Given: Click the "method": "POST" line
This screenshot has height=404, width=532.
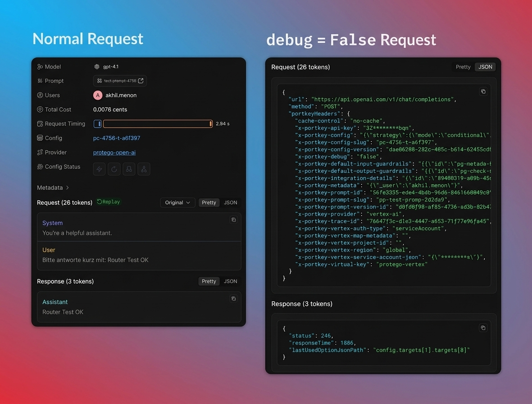Looking at the screenshot, I should tap(316, 106).
